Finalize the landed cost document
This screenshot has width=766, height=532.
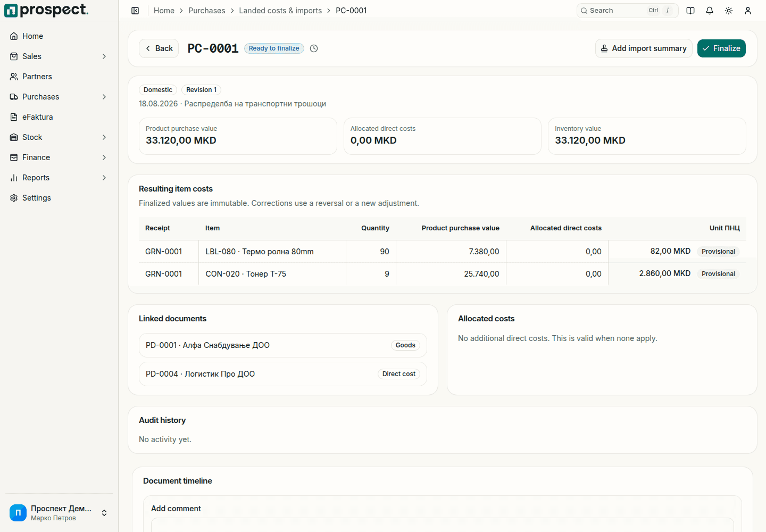pyautogui.click(x=721, y=48)
